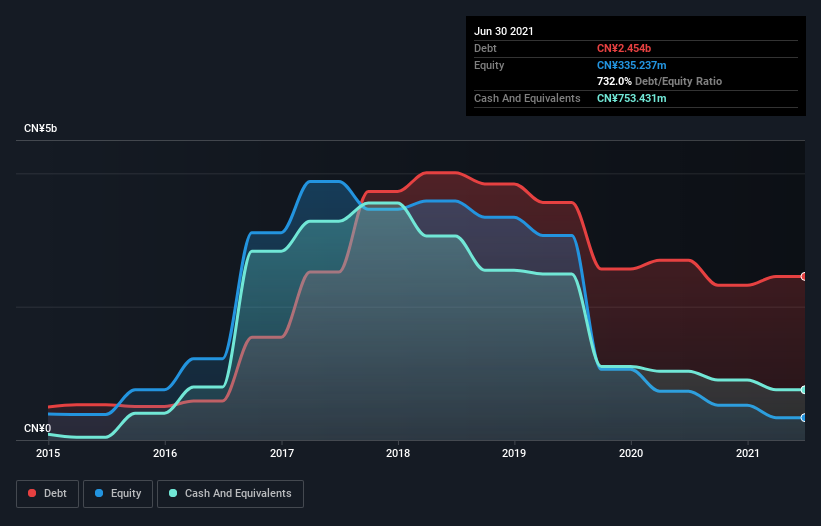The width and height of the screenshot is (821, 526).
Task: Click the Debt value CN¥2.454b
Action: tap(624, 48)
